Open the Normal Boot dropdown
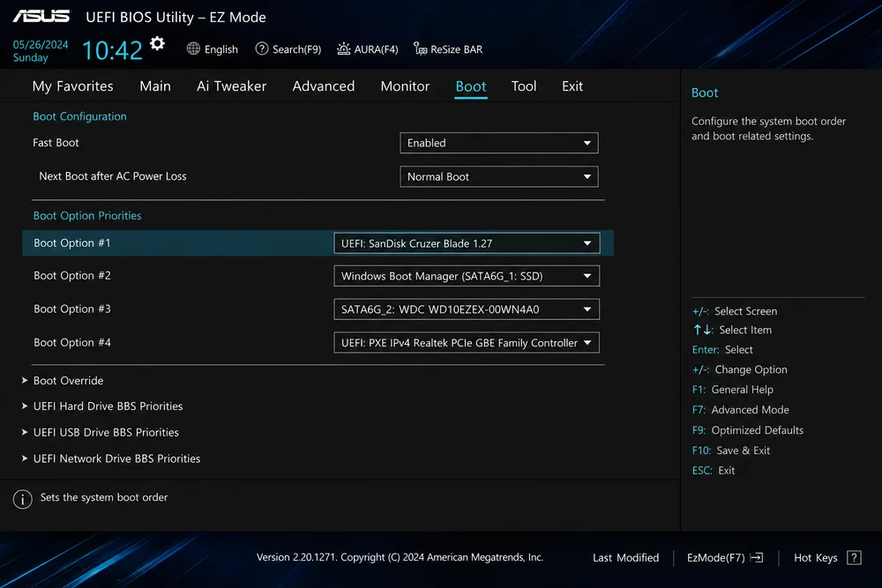Screen dimensions: 882x588 click(x=499, y=176)
